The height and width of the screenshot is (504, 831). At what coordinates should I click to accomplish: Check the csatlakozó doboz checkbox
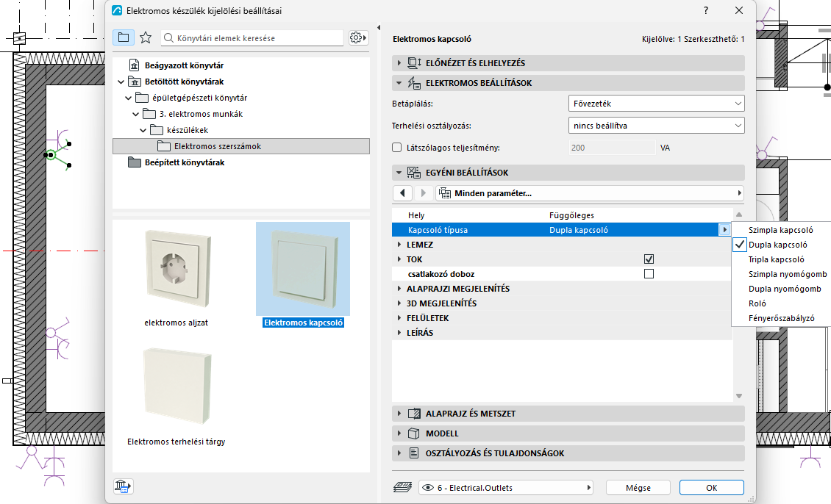click(x=649, y=274)
